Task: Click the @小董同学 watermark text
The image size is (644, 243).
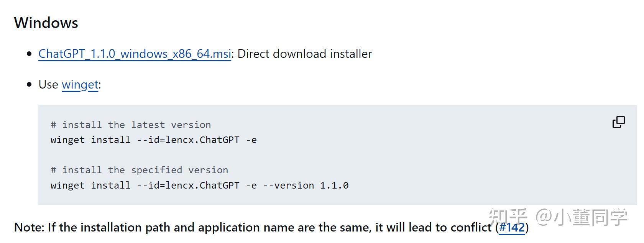Action: tap(581, 217)
